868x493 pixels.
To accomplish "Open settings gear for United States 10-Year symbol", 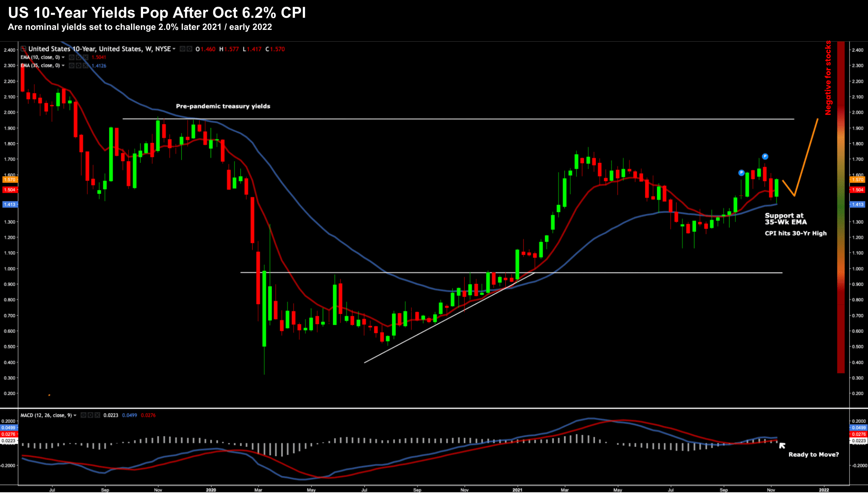I will tap(189, 49).
